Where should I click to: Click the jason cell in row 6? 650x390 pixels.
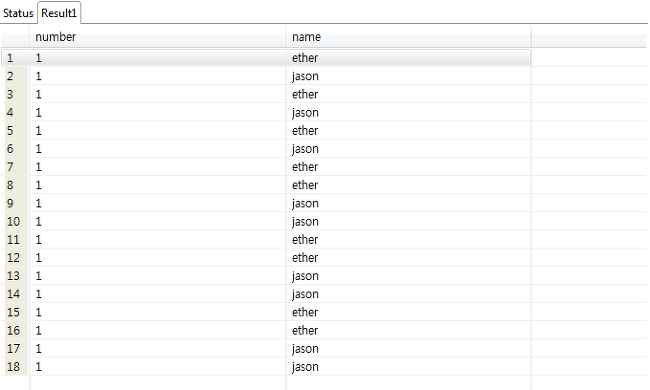(408, 149)
